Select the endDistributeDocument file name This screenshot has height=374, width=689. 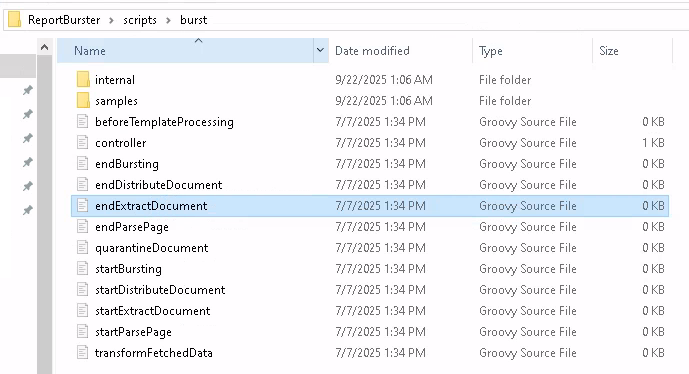tap(159, 185)
